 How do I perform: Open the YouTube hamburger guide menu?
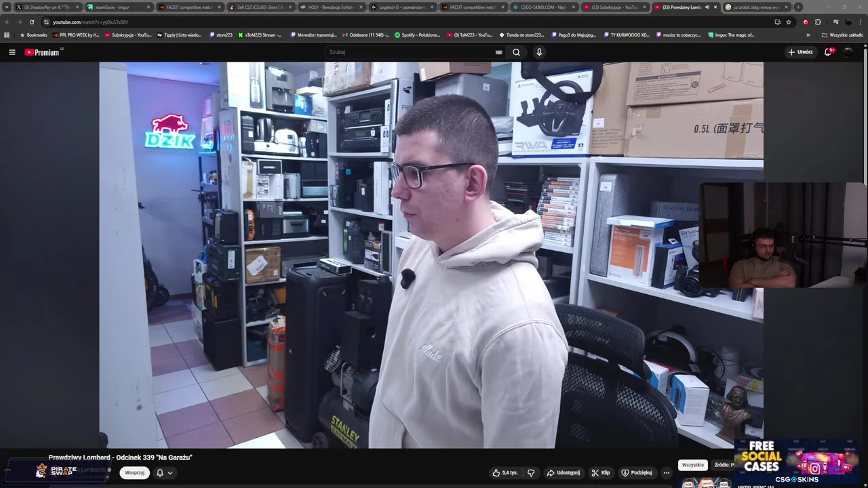pyautogui.click(x=12, y=52)
